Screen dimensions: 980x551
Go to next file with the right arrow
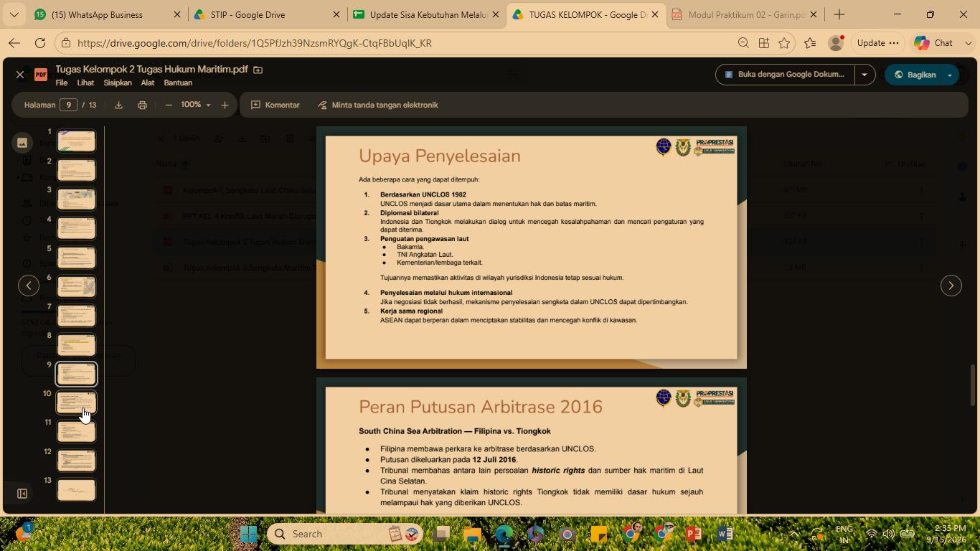click(x=951, y=286)
